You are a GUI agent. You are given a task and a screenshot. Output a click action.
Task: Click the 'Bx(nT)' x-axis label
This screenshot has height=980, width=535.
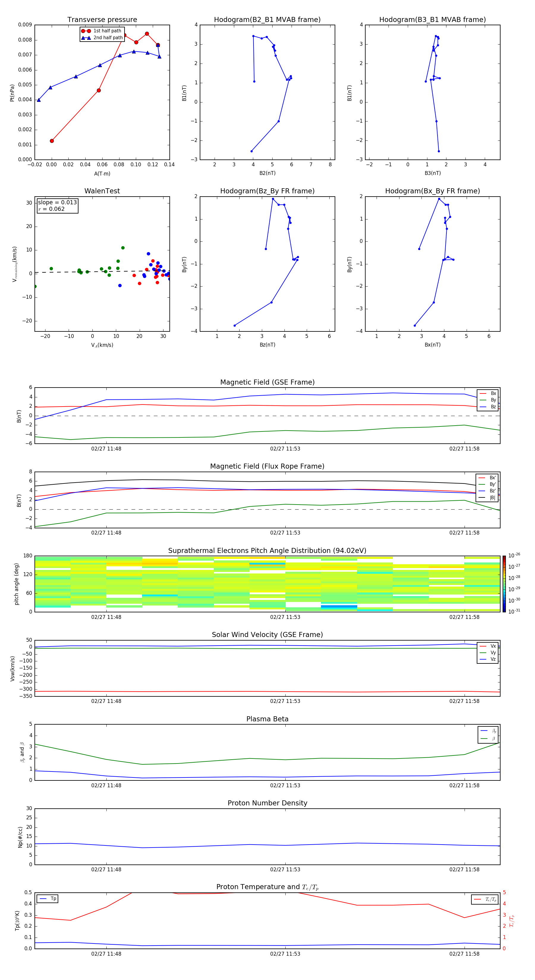coord(432,345)
